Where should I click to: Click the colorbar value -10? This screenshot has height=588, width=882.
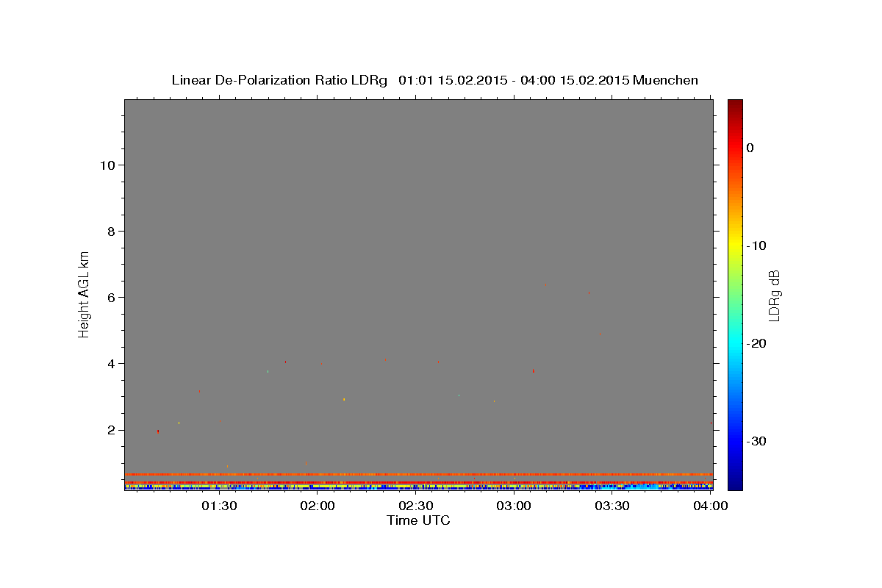tap(757, 245)
